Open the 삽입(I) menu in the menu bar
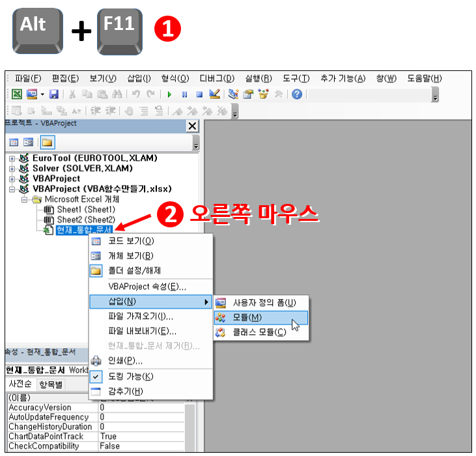Image resolution: width=476 pixels, height=456 pixels. coord(139,79)
